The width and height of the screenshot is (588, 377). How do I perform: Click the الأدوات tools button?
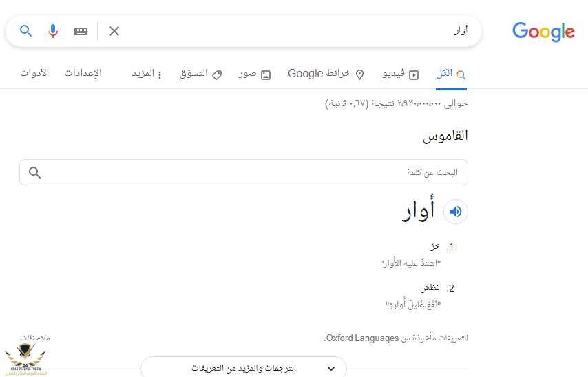(34, 73)
